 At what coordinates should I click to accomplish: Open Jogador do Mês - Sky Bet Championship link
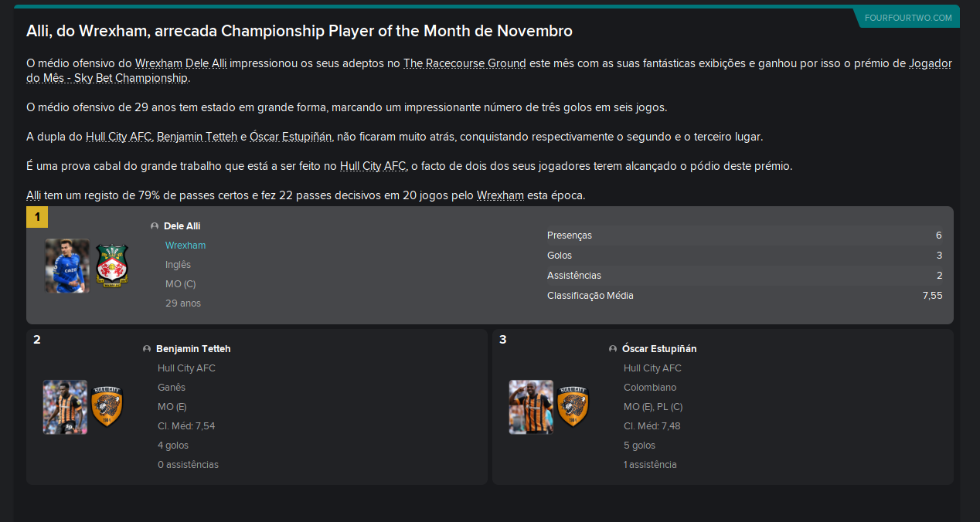[489, 70]
